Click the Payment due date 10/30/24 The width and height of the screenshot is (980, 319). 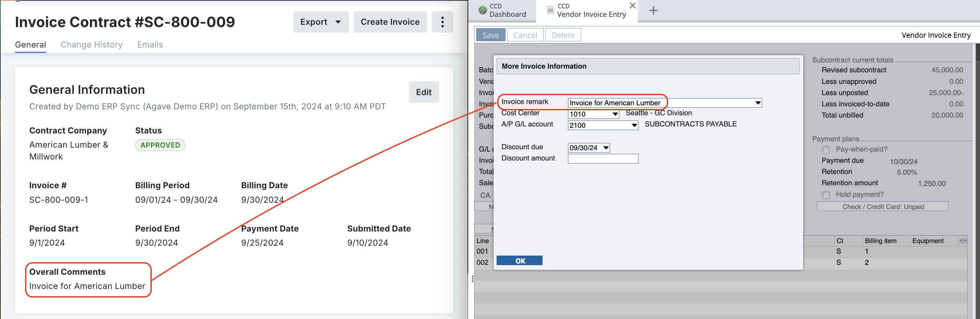pyautogui.click(x=904, y=161)
